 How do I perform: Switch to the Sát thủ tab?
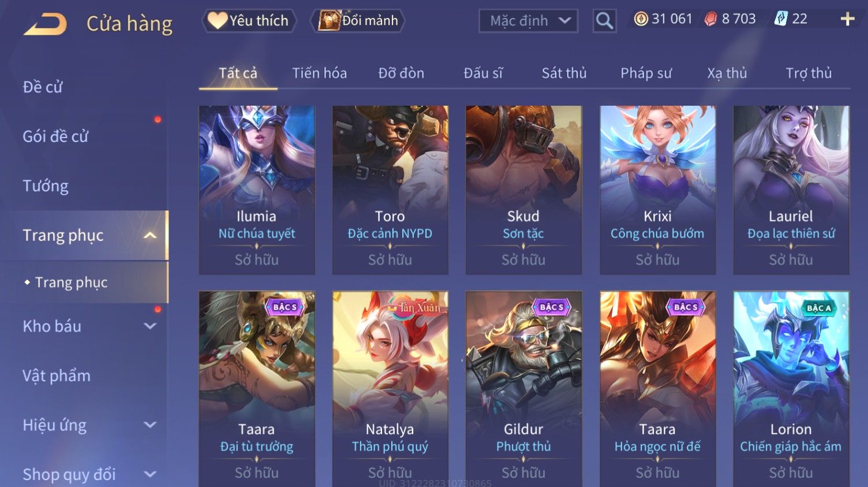(x=564, y=73)
